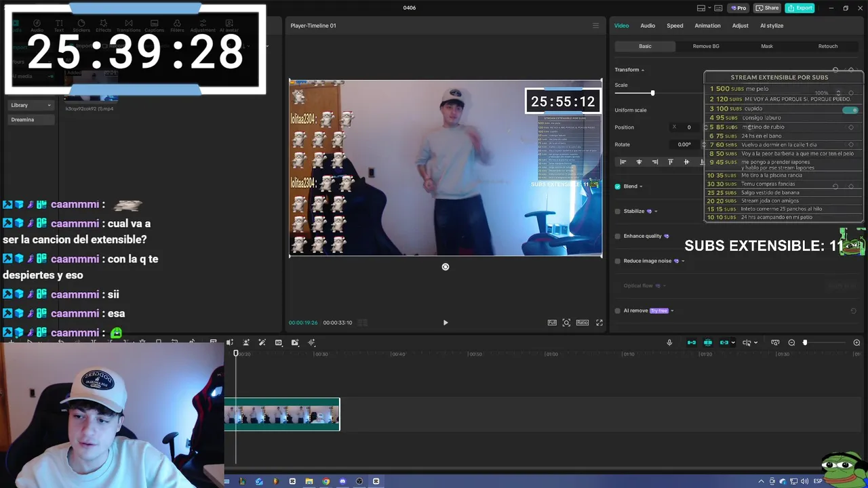Open the Ratio selector
The image size is (868, 488).
[x=583, y=323]
